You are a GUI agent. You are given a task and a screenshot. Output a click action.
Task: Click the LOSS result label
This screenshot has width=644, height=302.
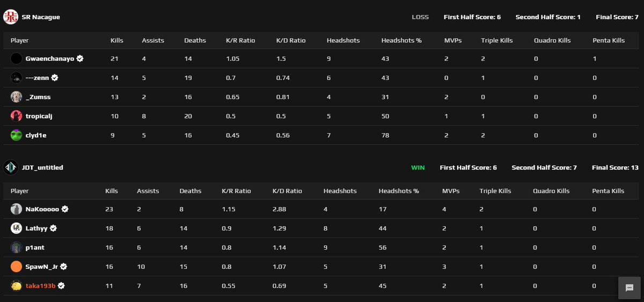tap(420, 17)
